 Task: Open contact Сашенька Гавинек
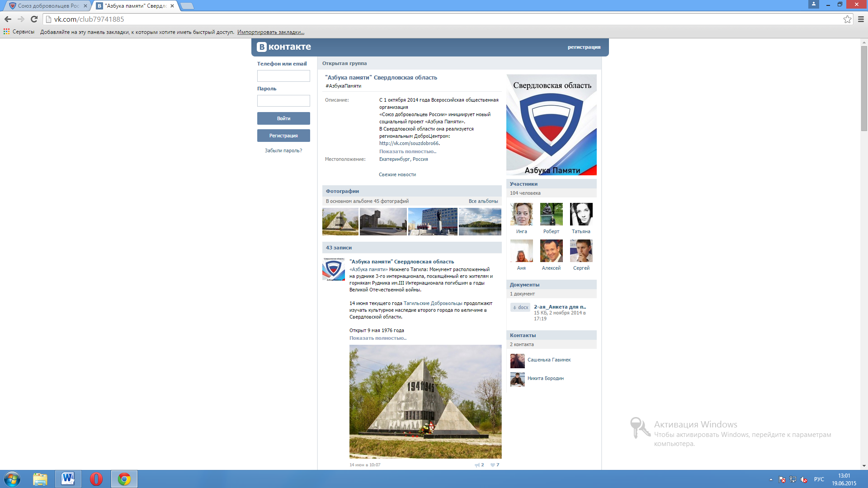pos(549,360)
